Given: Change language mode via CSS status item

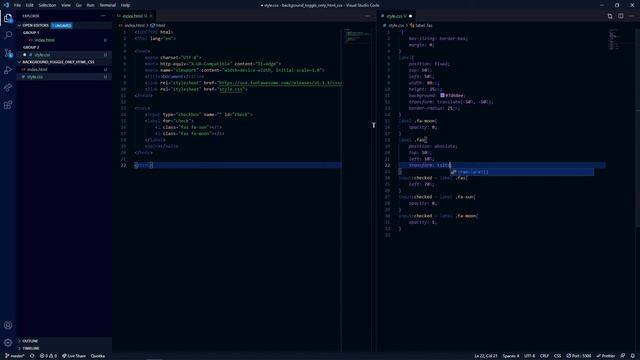Looking at the screenshot, I should 558,356.
